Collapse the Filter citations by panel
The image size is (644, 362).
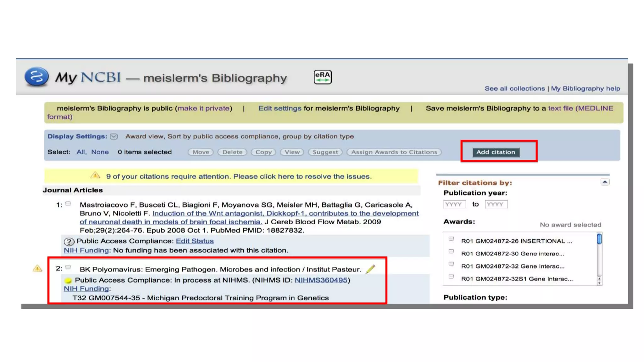click(605, 182)
